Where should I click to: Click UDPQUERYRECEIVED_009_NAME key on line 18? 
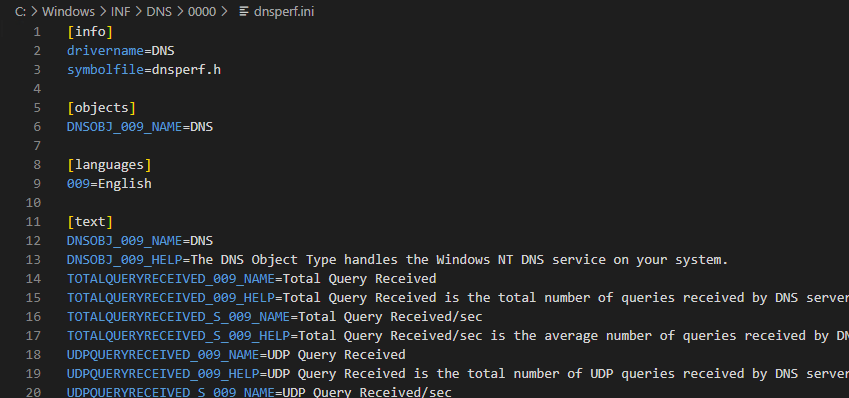pos(163,355)
